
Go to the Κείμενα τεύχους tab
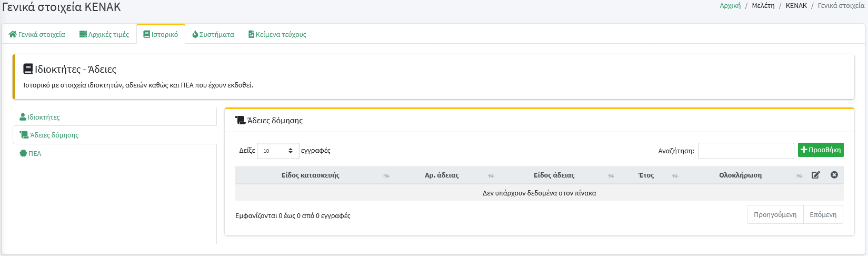pos(277,34)
